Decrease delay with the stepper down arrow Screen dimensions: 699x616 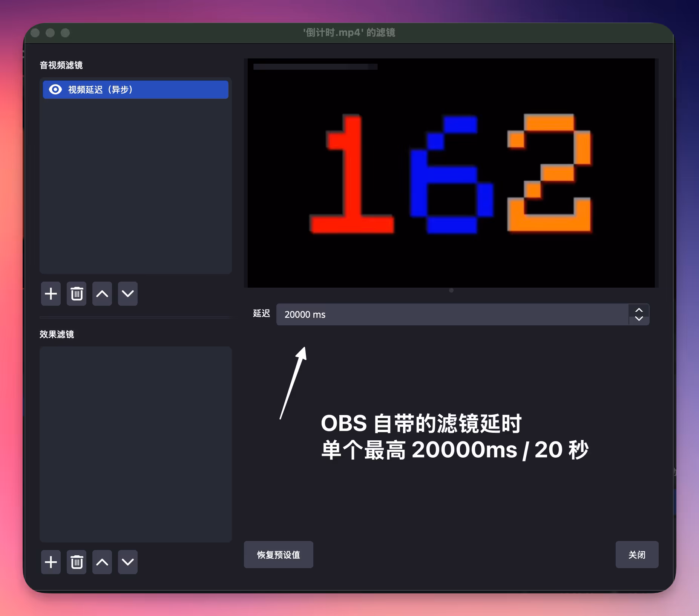(639, 319)
